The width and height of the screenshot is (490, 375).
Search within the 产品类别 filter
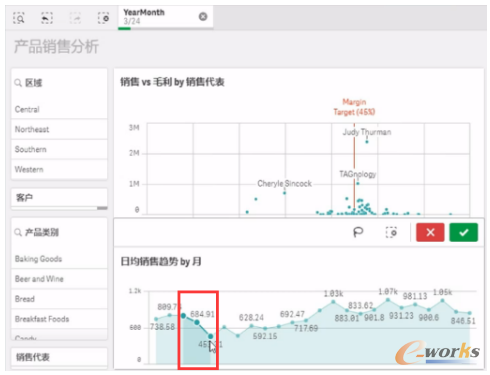(x=18, y=232)
